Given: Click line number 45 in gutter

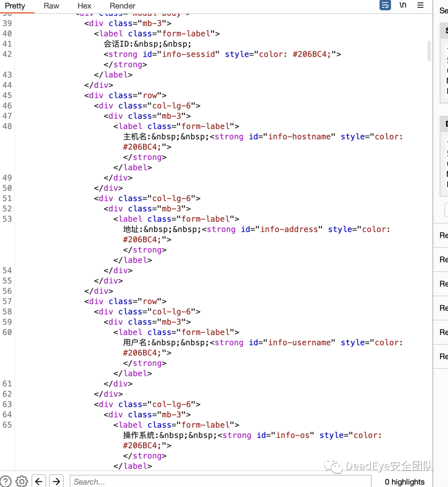Looking at the screenshot, I should [x=7, y=95].
